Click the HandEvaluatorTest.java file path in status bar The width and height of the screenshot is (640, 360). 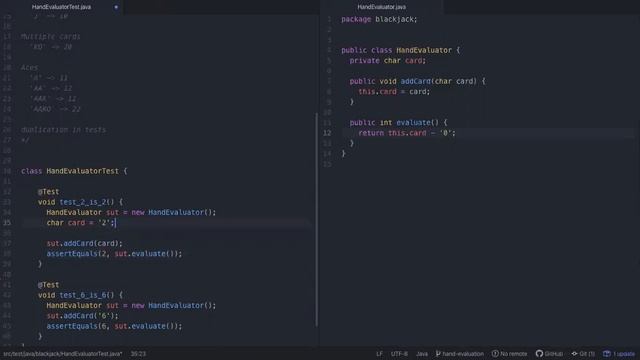[62, 354]
